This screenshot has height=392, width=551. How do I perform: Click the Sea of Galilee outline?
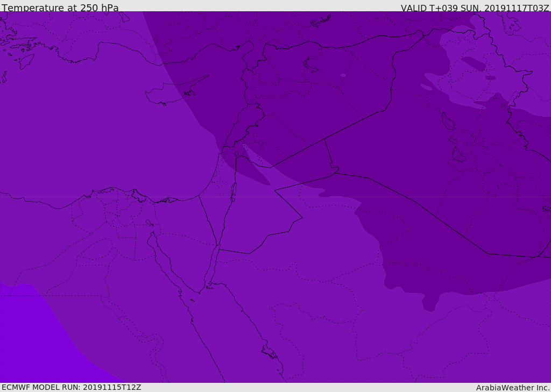click(x=236, y=154)
